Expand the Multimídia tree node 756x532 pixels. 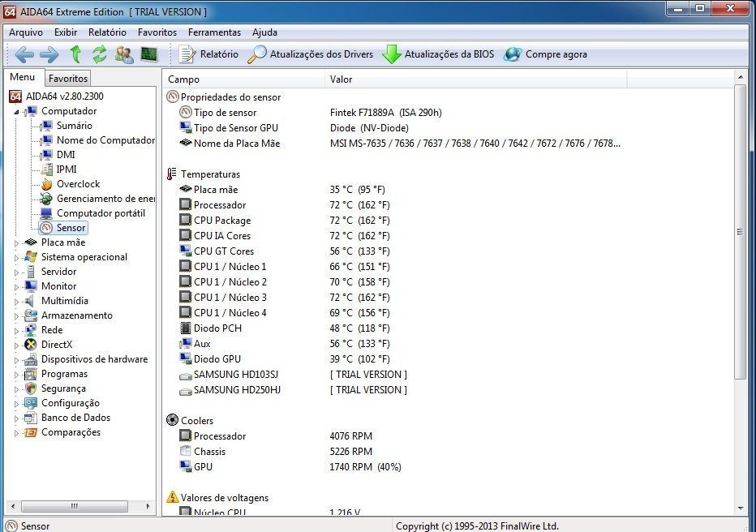pos(17,302)
